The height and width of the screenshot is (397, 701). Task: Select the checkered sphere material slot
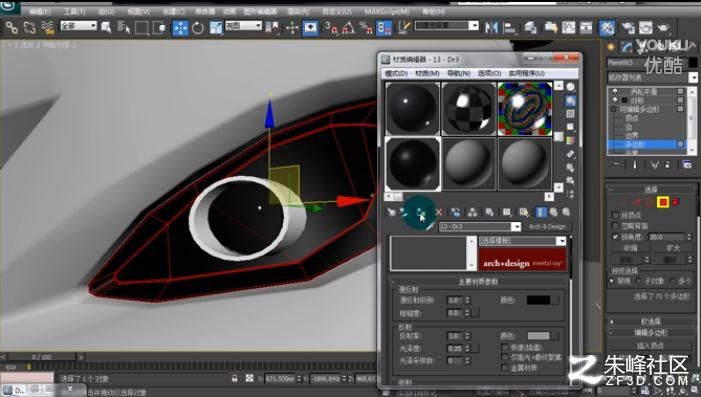(x=469, y=109)
